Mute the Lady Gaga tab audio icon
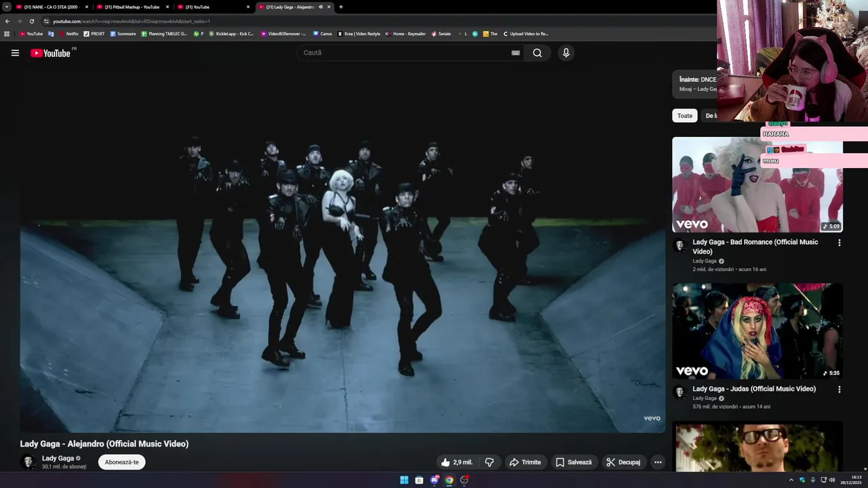Image resolution: width=868 pixels, height=488 pixels. pos(320,7)
